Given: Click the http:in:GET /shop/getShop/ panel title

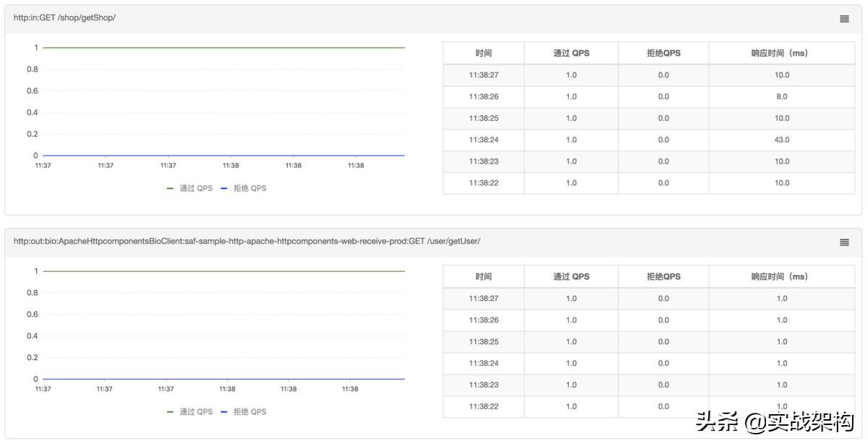Looking at the screenshot, I should [x=64, y=18].
